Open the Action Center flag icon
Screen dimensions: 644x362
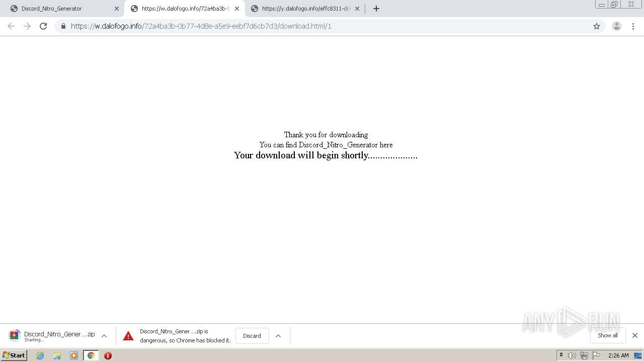point(596,355)
